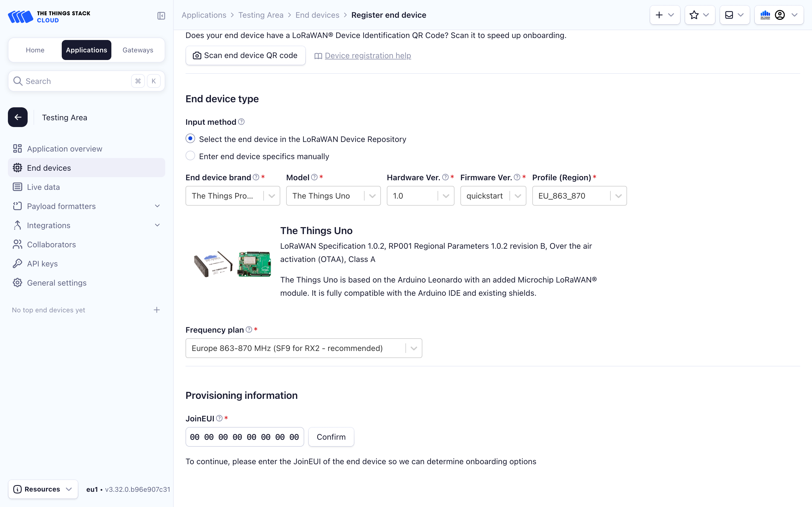Click Scan end device QR code button

(x=245, y=55)
